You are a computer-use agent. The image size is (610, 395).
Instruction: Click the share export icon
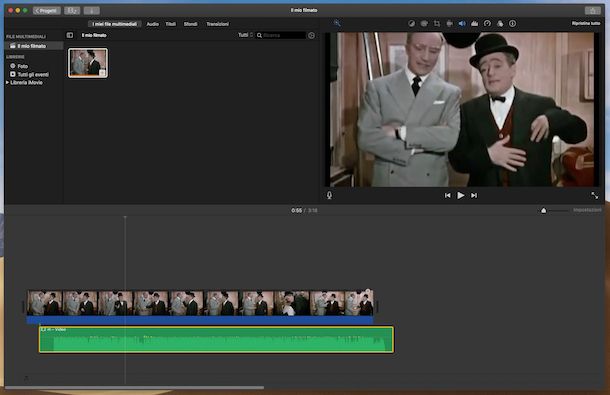coord(592,11)
